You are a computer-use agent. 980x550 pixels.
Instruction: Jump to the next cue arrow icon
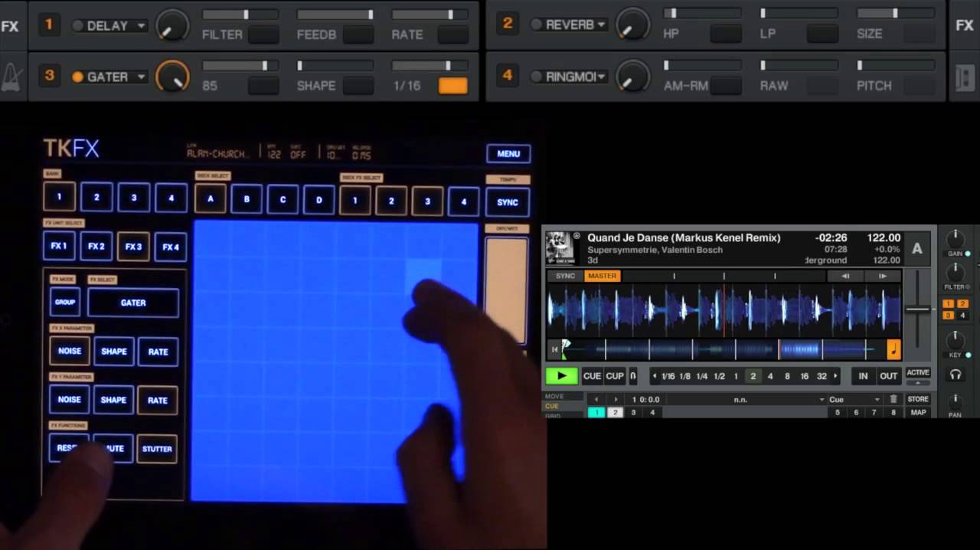(616, 399)
